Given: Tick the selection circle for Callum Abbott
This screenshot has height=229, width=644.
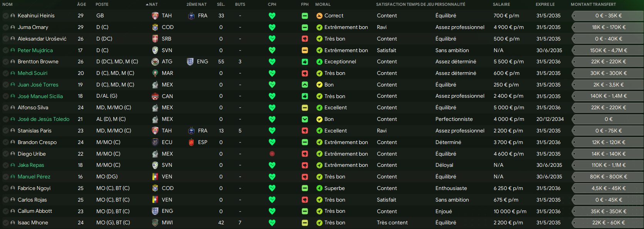Looking at the screenshot, I should pyautogui.click(x=5, y=211).
